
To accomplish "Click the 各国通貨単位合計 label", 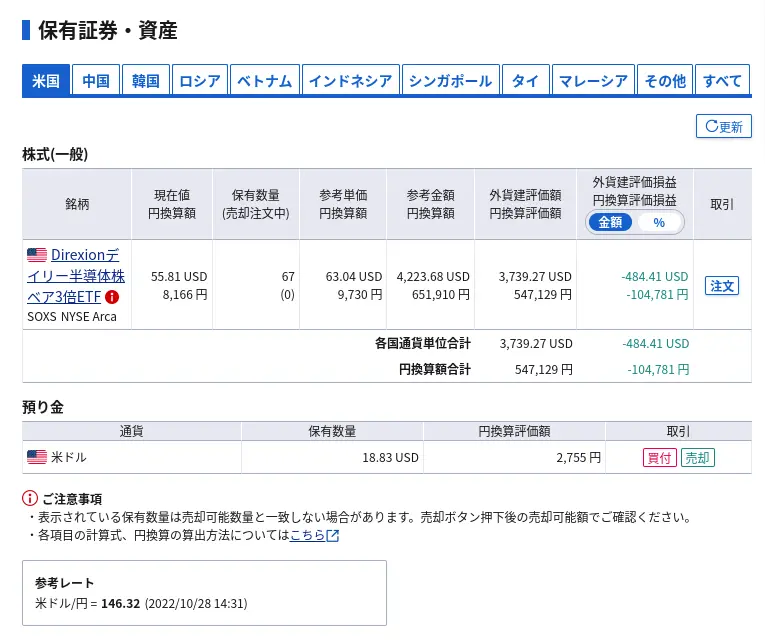I will point(423,343).
